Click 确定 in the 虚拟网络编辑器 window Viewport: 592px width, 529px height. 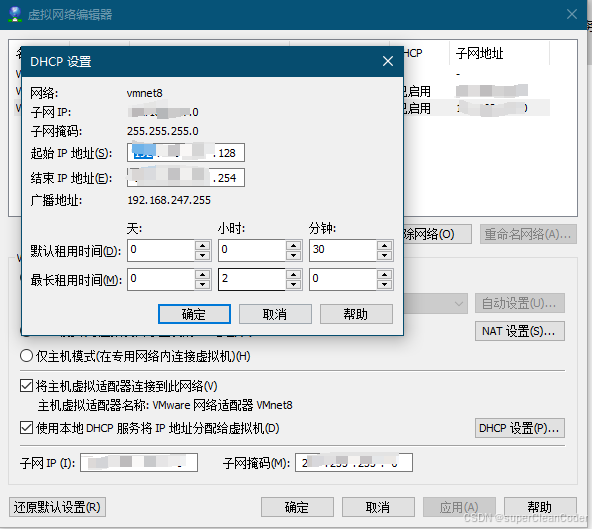[297, 507]
